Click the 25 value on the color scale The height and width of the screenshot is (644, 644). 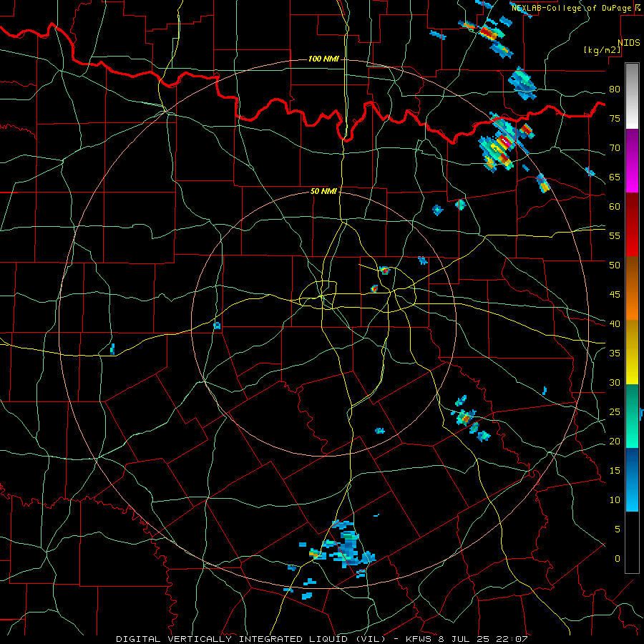pos(615,411)
